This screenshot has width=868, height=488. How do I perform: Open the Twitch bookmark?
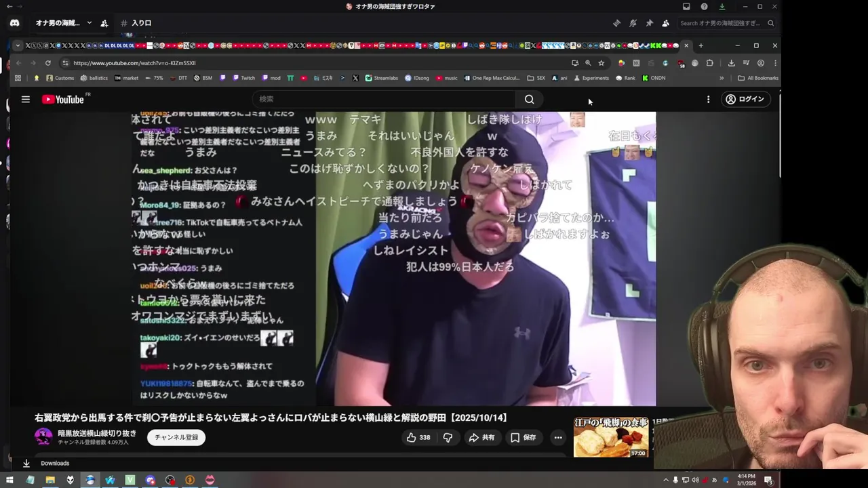[243, 78]
